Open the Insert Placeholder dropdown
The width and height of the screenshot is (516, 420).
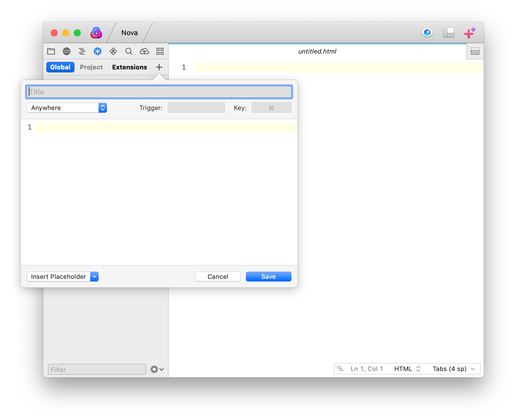coord(63,277)
